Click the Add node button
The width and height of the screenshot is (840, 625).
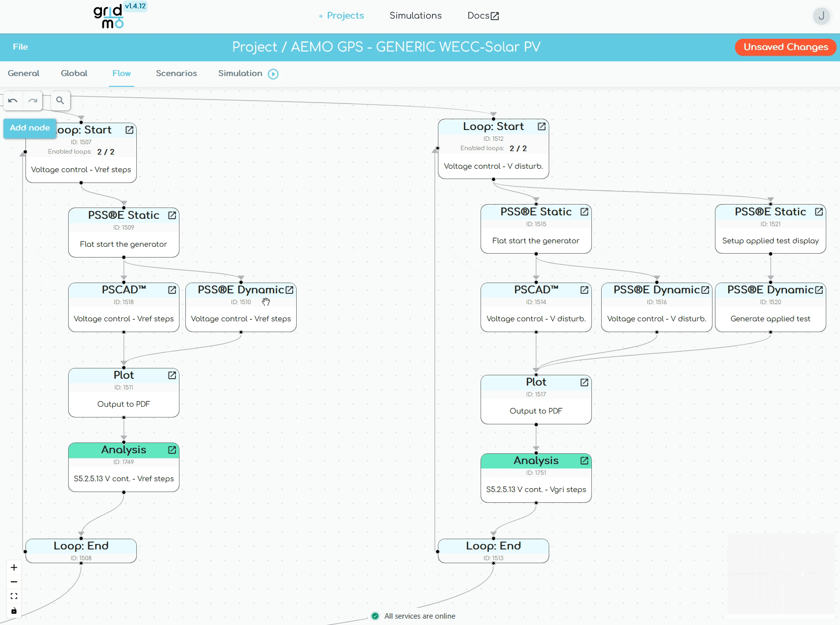[x=29, y=128]
